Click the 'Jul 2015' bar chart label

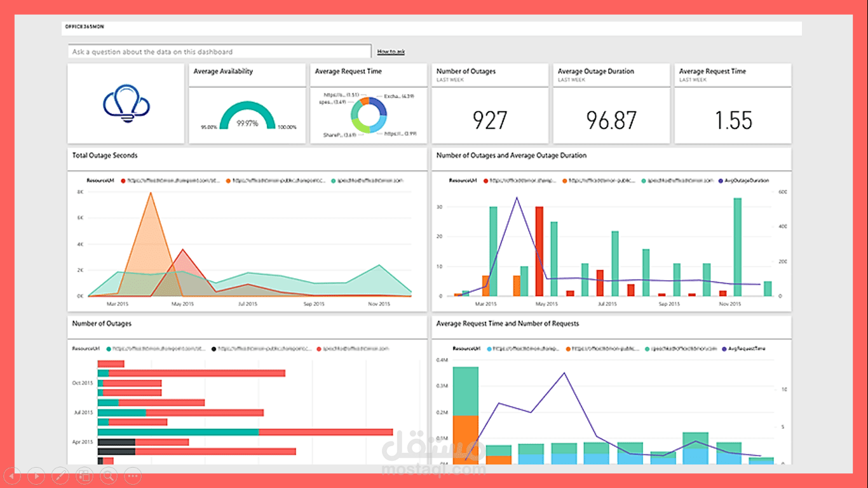(83, 412)
